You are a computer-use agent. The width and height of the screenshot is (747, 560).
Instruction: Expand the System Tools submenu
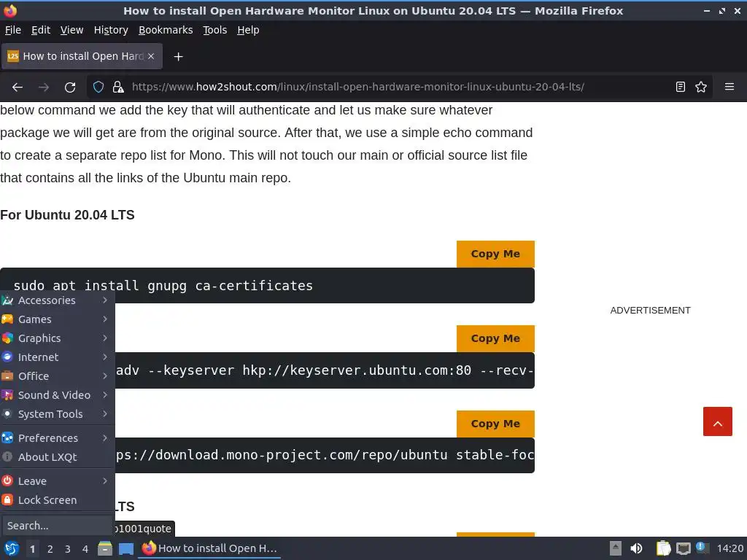pyautogui.click(x=57, y=414)
